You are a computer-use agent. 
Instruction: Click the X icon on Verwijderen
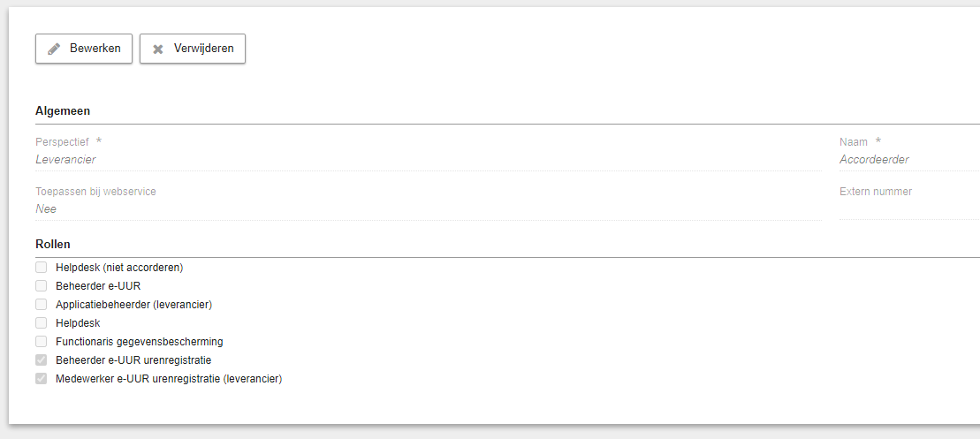158,49
